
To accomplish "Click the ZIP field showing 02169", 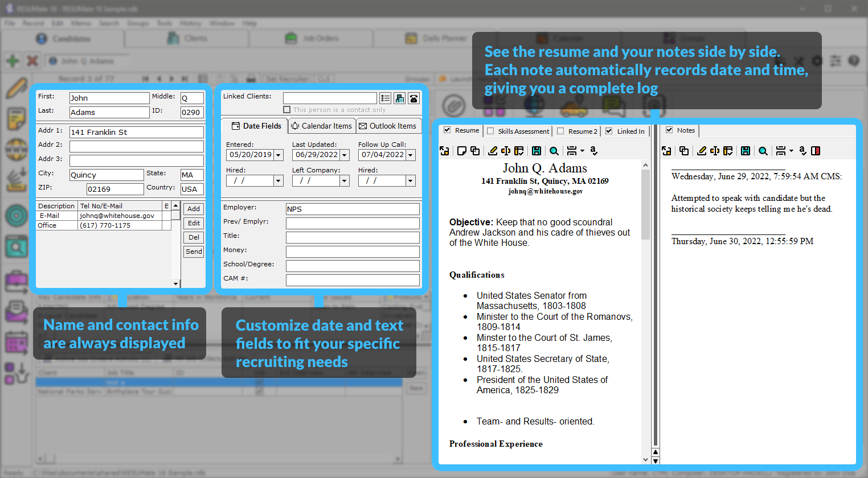I will coord(115,189).
